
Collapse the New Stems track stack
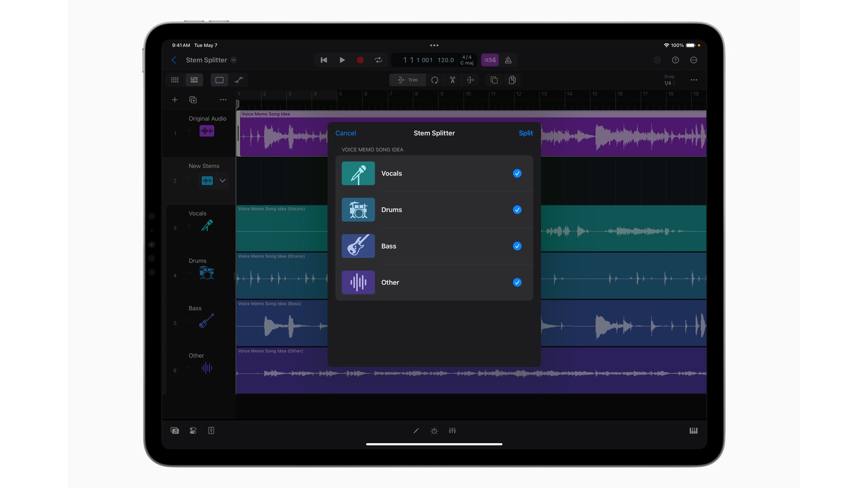click(222, 181)
